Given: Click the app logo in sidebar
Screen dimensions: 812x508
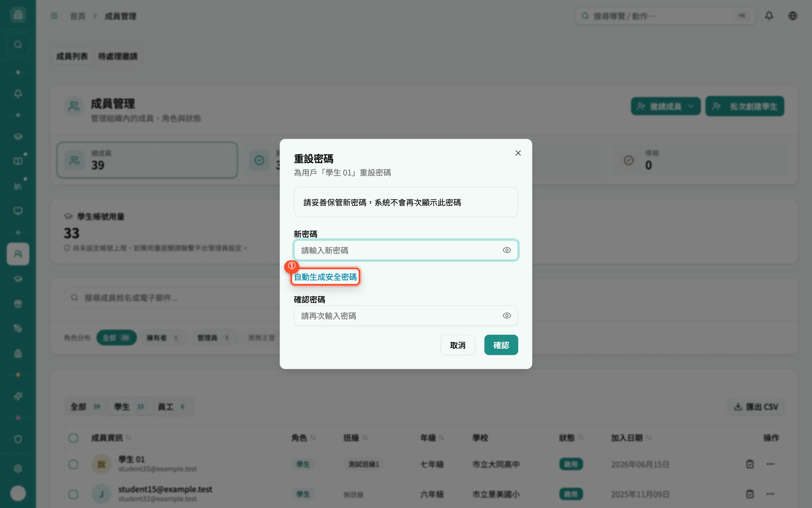Looking at the screenshot, I should (x=18, y=15).
